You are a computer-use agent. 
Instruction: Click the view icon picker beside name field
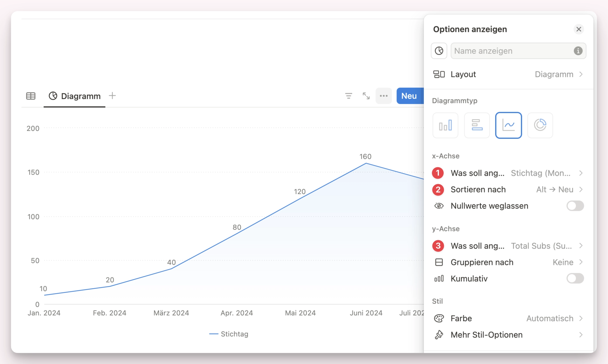point(439,51)
